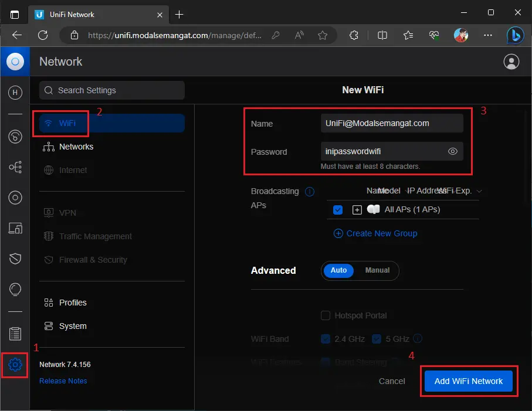The image size is (532, 411).
Task: Click the WiFi Name input field
Action: coord(392,123)
